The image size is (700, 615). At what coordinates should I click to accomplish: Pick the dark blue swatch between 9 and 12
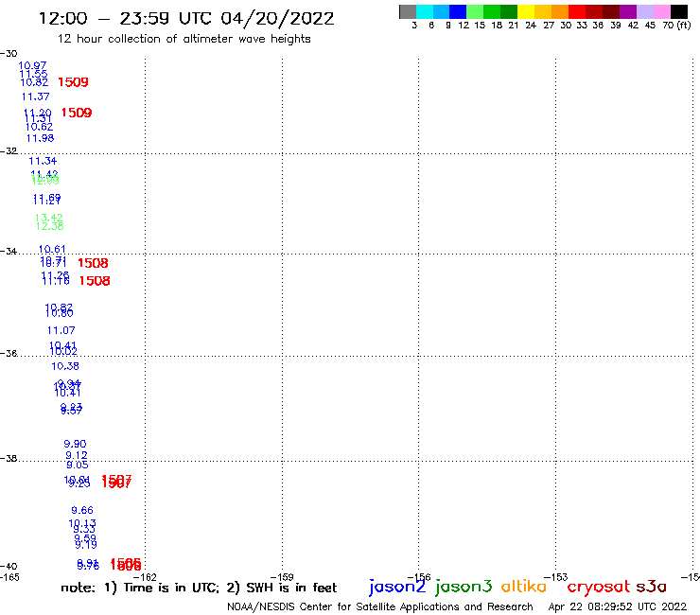click(x=458, y=11)
